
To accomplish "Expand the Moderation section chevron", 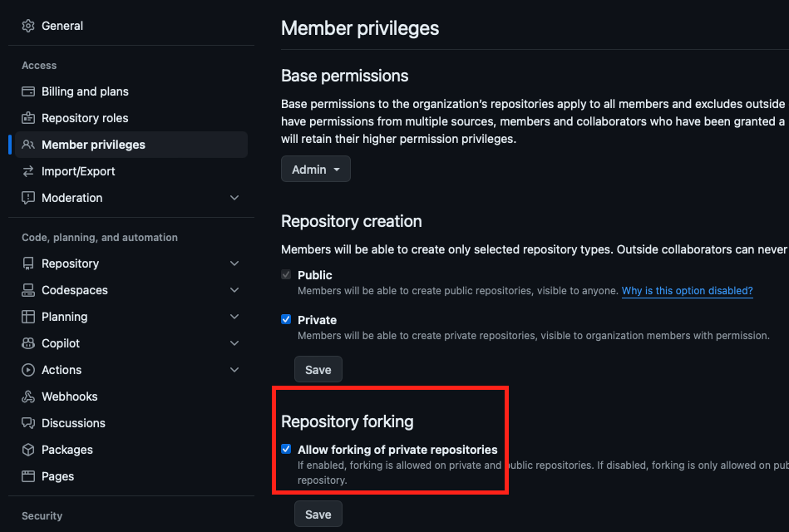I will [234, 198].
